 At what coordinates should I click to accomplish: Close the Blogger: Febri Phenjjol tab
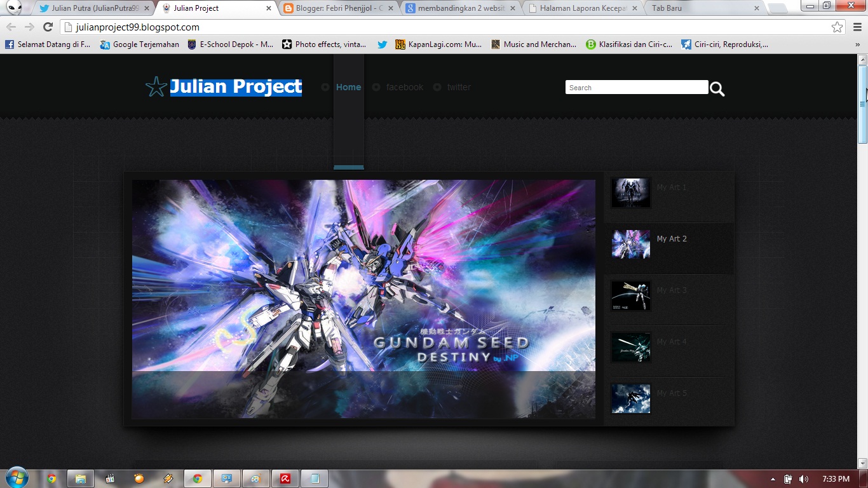pyautogui.click(x=390, y=8)
